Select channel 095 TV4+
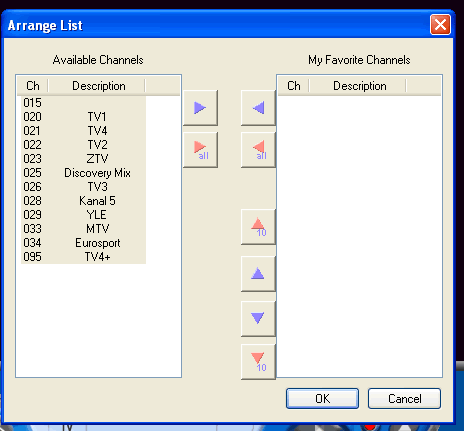This screenshot has width=464, height=431. click(83, 257)
